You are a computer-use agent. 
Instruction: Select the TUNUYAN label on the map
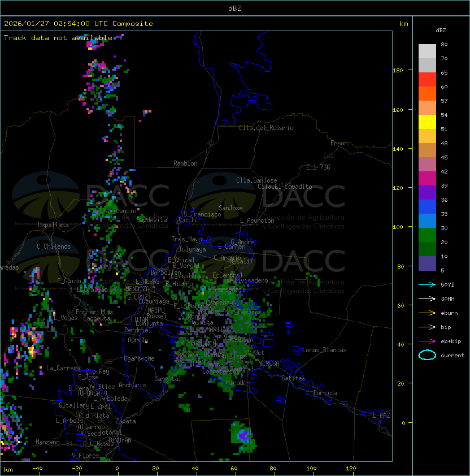pos(120,440)
